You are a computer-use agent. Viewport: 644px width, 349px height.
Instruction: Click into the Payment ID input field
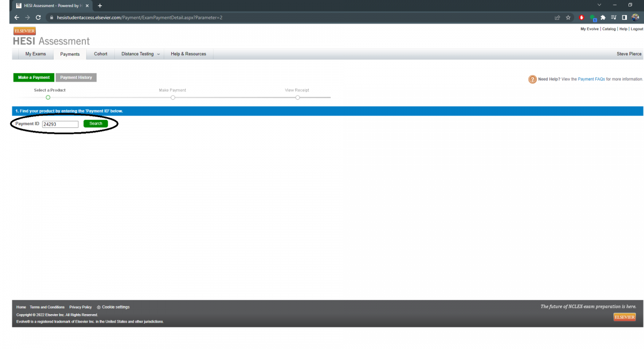coord(61,124)
